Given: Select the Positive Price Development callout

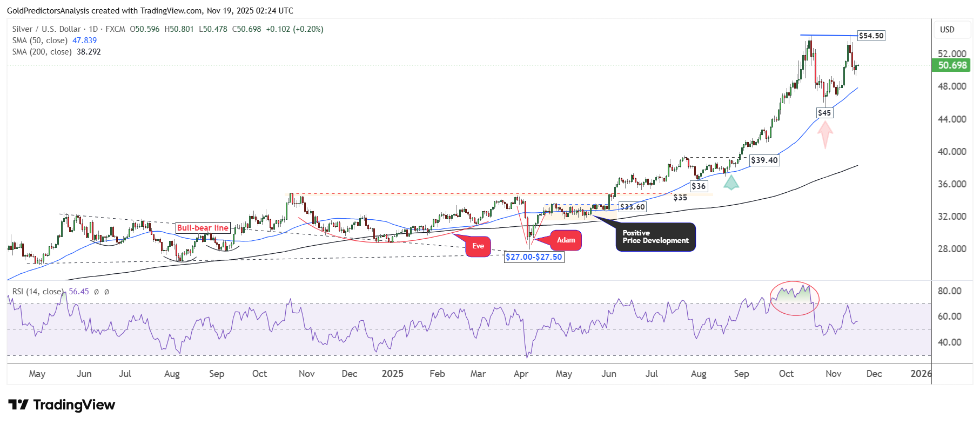Looking at the screenshot, I should (655, 237).
